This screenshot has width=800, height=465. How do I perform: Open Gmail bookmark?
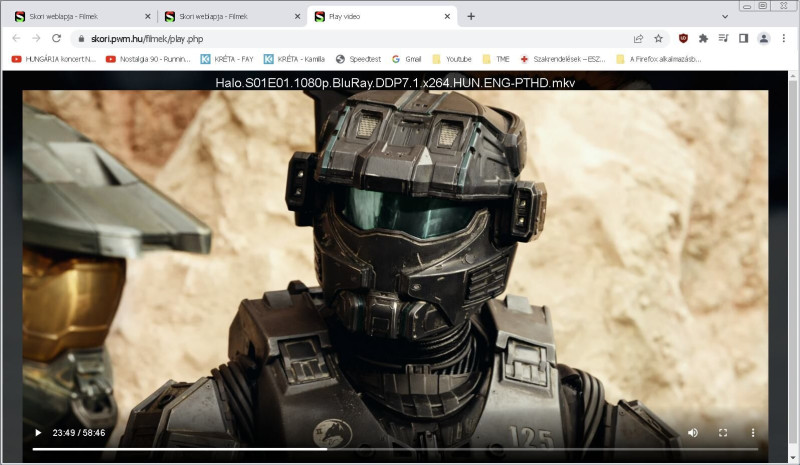click(x=407, y=59)
